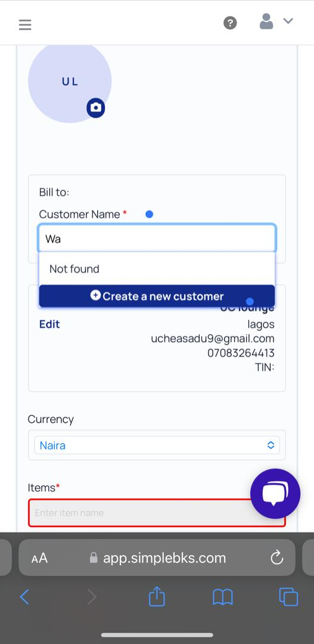
Task: Click Create a new customer button
Action: [157, 296]
